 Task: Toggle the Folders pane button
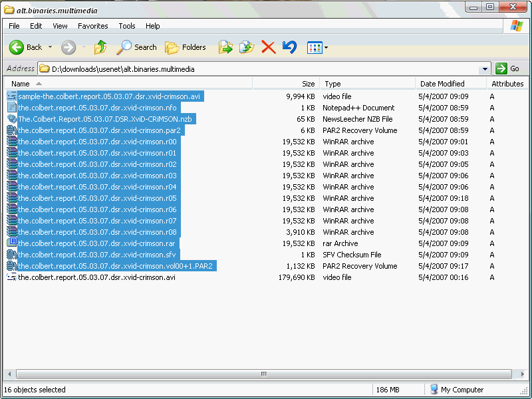(186, 47)
